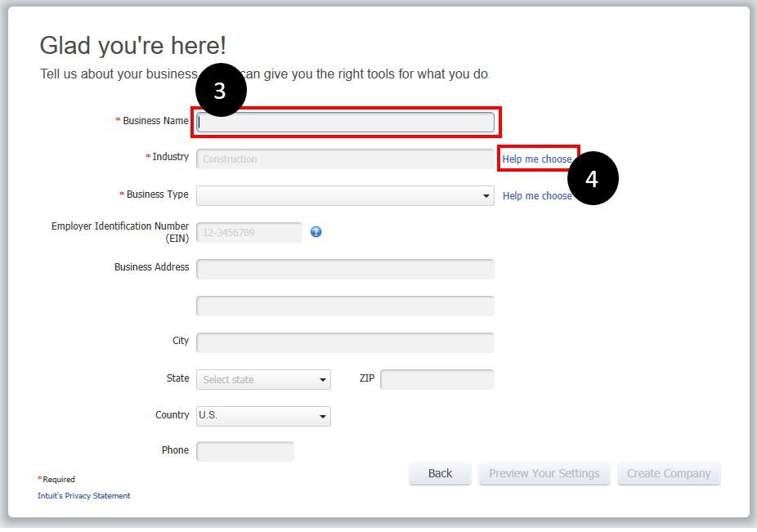The width and height of the screenshot is (757, 532).
Task: Click the ZIP code field
Action: pos(437,379)
